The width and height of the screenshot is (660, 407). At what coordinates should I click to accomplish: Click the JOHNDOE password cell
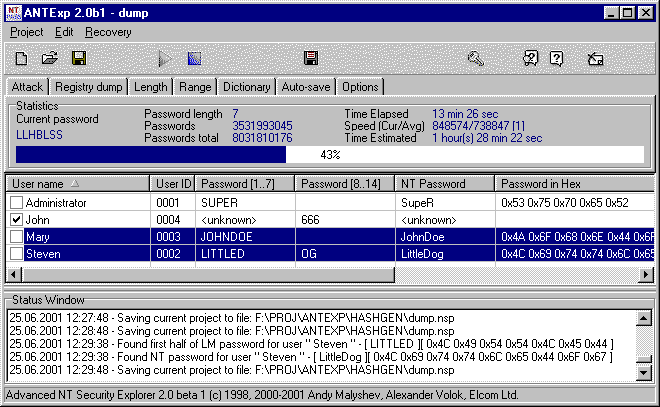tap(245, 237)
